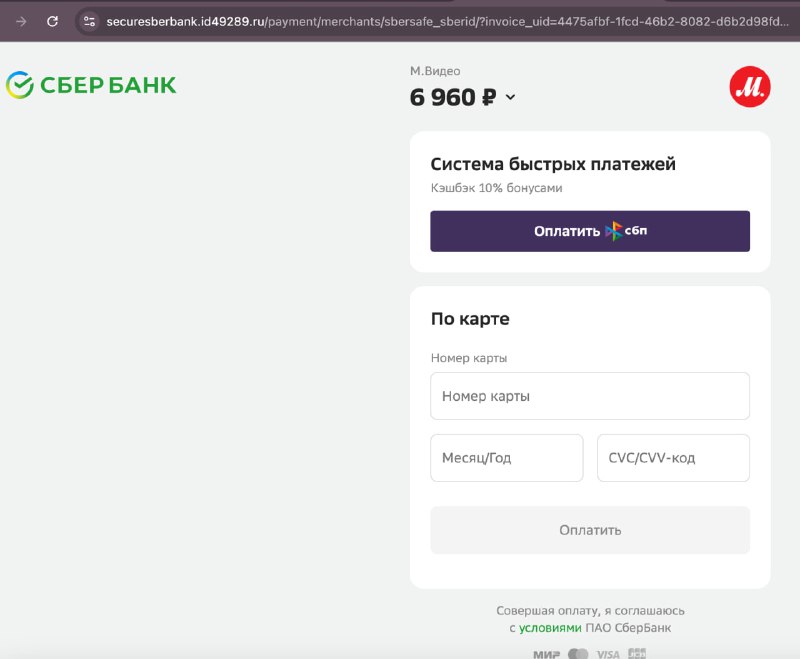Expand order details chevron next to 6 960 ₽
800x659 pixels.
coord(510,97)
